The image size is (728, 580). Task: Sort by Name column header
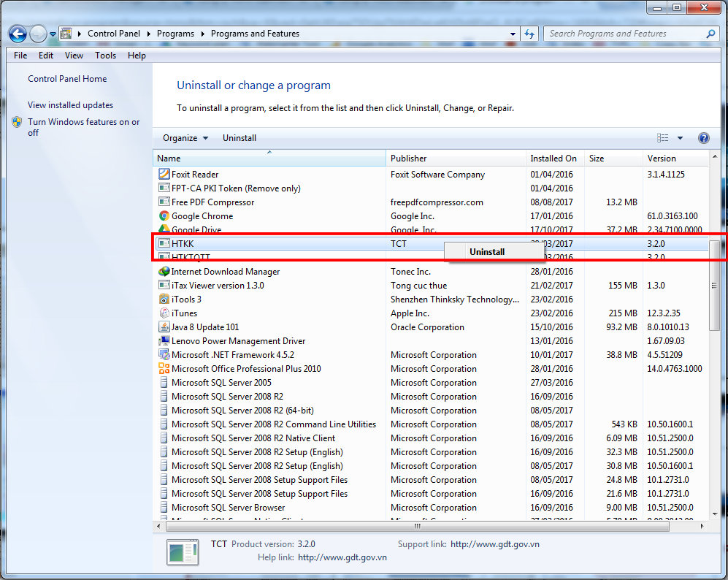point(269,159)
